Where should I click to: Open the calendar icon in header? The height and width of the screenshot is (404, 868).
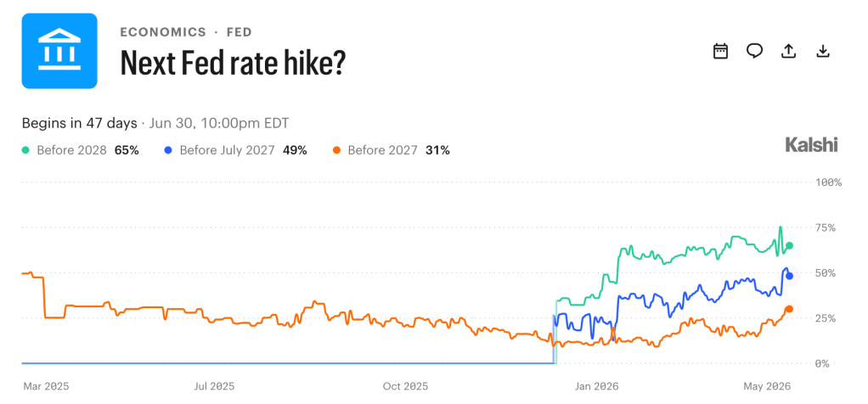[720, 51]
